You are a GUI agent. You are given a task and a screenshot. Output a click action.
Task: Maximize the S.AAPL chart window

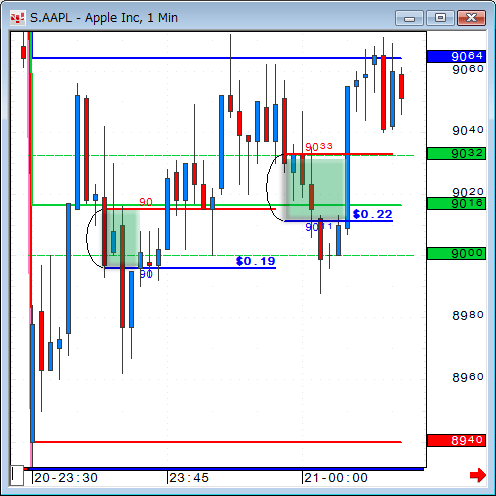(440, 18)
